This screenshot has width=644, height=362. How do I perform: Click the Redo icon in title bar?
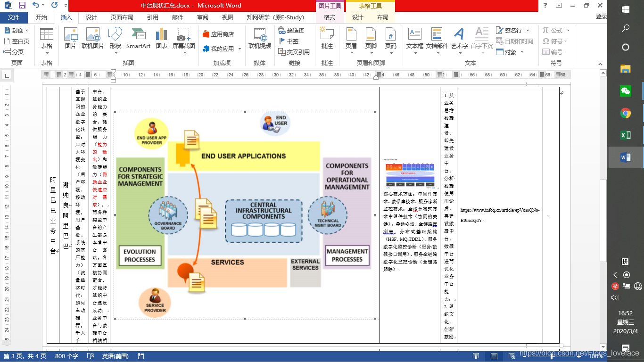click(x=54, y=6)
